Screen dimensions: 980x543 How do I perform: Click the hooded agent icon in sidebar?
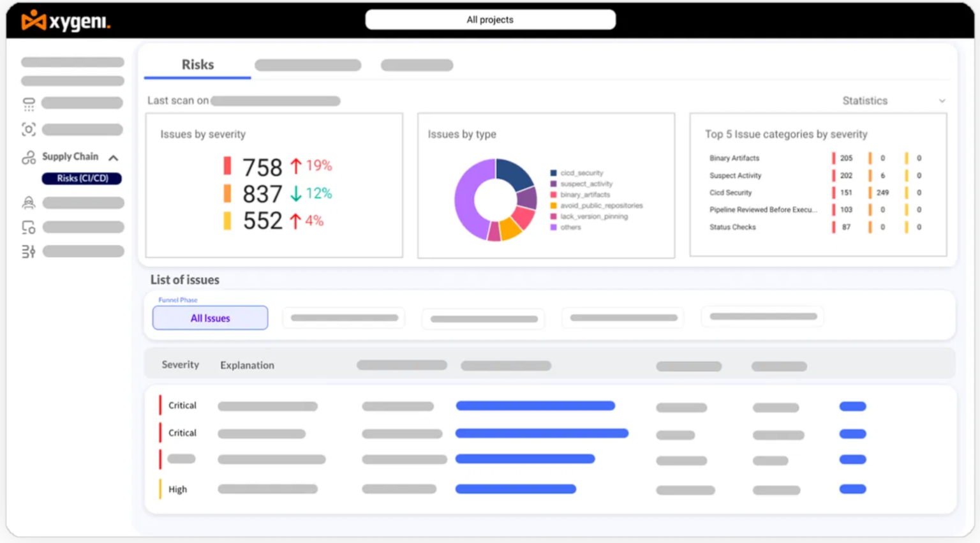tap(29, 203)
